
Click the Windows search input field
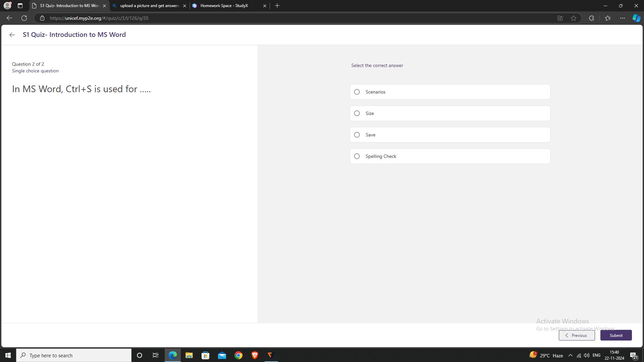74,355
